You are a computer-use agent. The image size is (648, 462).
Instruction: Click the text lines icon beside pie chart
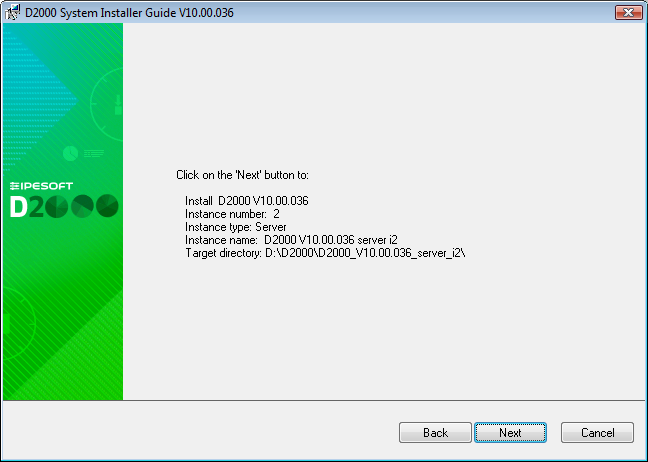[94, 154]
